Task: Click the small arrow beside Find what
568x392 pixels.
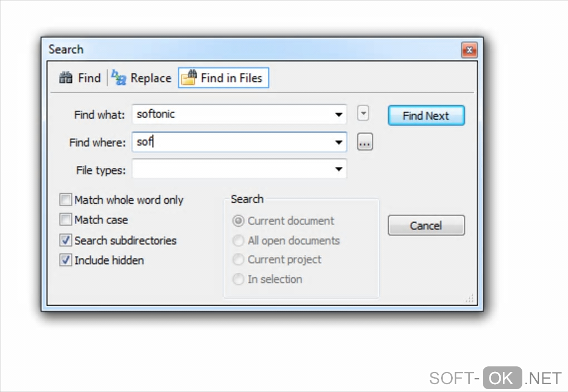Action: click(x=363, y=114)
